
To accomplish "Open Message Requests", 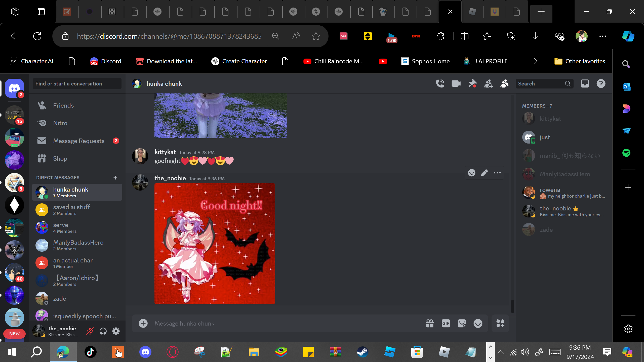I will click(x=78, y=141).
